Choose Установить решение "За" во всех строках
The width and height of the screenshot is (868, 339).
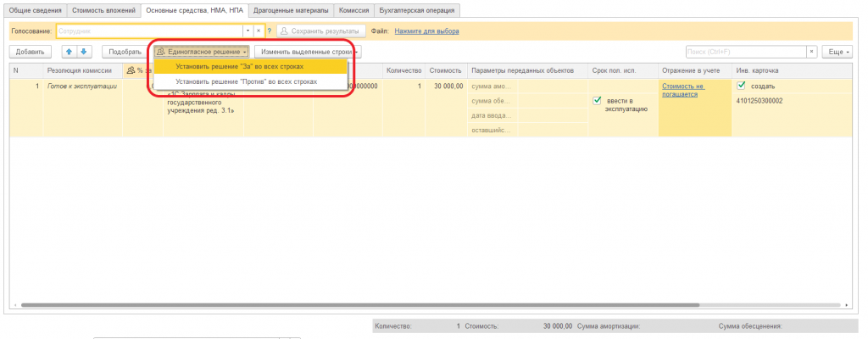[251, 66]
